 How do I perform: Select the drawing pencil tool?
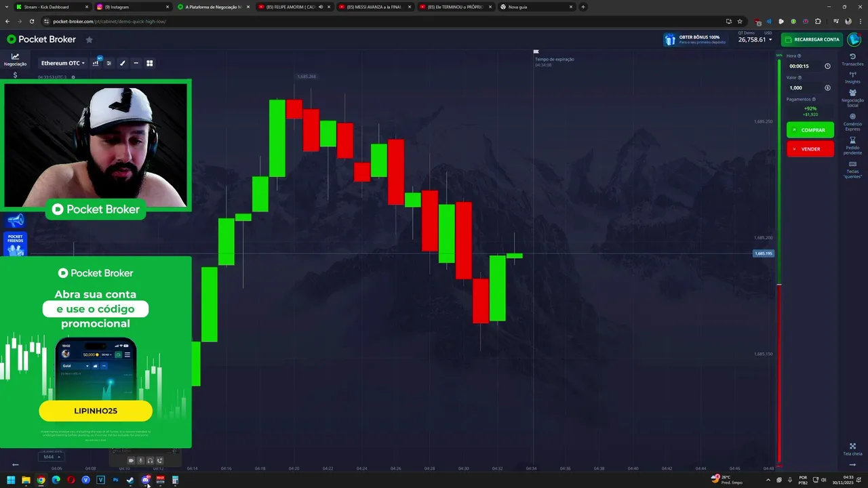123,63
